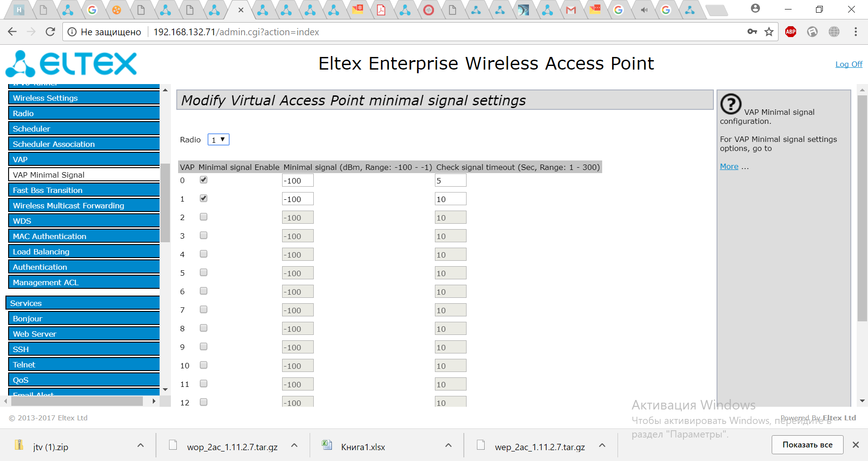Open the VAP menu item
This screenshot has width=868, height=461.
[84, 160]
